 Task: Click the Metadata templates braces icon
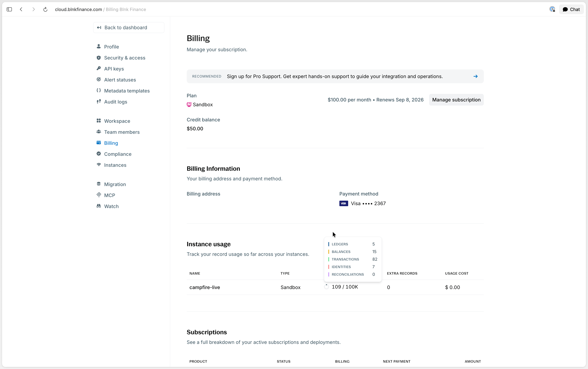99,90
